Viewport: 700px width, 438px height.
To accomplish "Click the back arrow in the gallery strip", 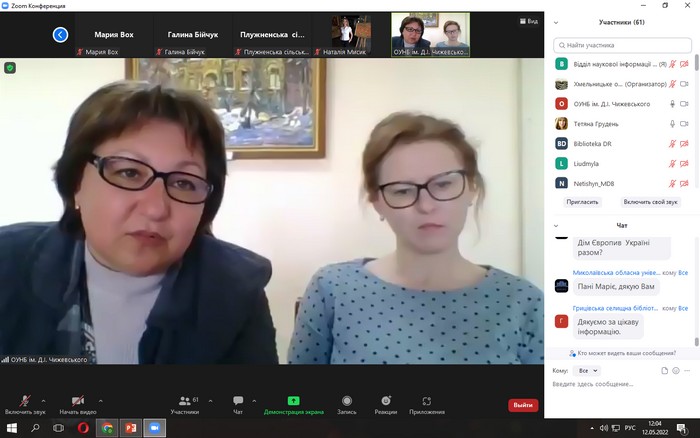I will pyautogui.click(x=60, y=35).
